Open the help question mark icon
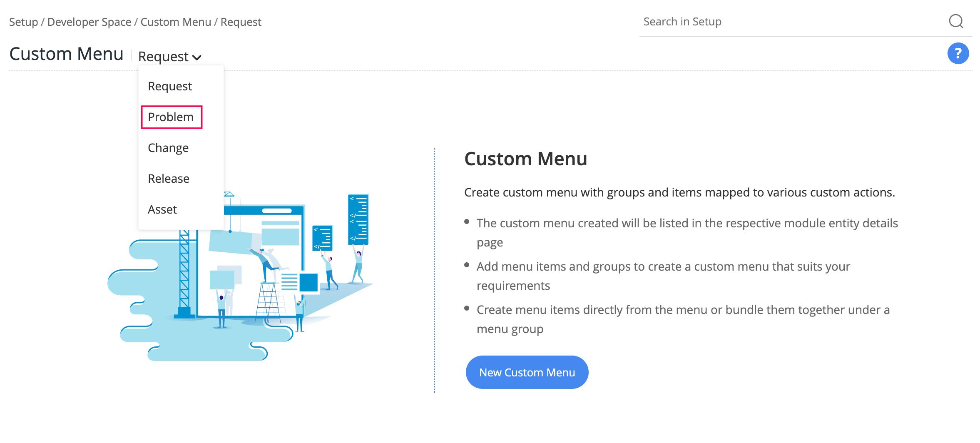 (958, 53)
